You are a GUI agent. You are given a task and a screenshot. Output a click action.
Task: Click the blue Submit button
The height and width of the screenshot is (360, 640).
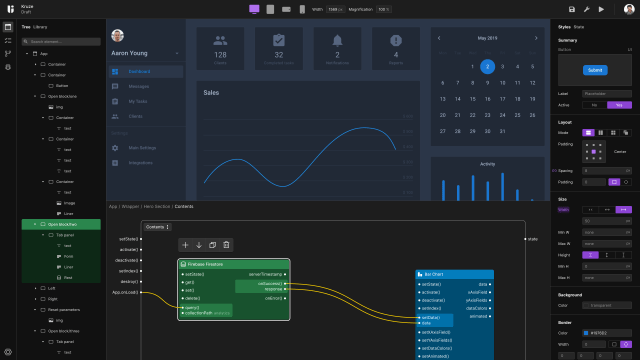click(x=595, y=70)
